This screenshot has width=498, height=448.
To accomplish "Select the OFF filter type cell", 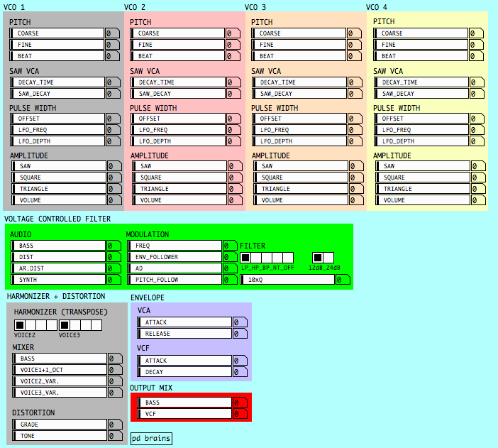I will [x=288, y=257].
